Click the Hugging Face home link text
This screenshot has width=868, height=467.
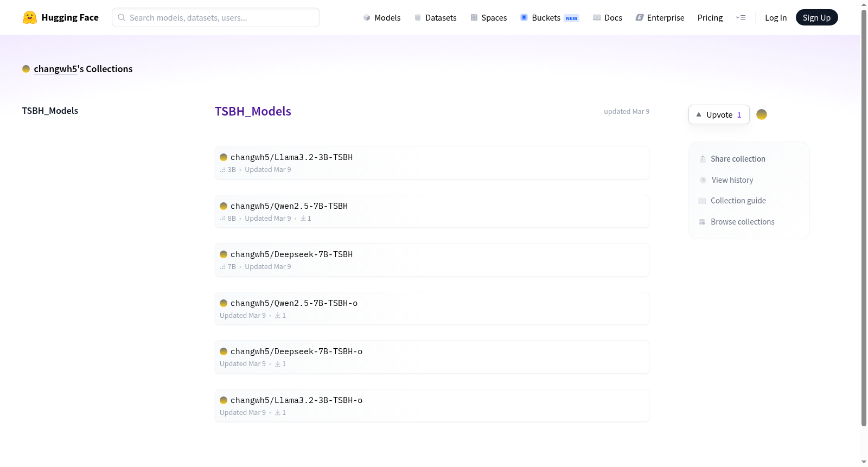70,17
